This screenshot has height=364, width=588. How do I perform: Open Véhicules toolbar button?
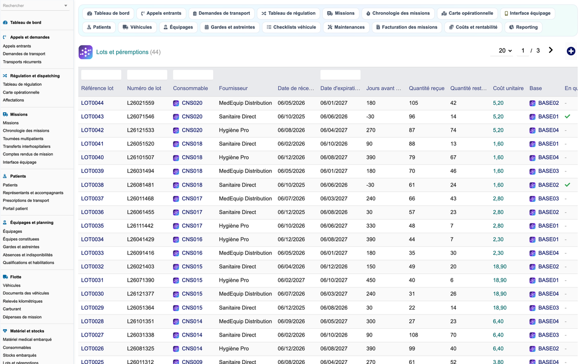137,27
